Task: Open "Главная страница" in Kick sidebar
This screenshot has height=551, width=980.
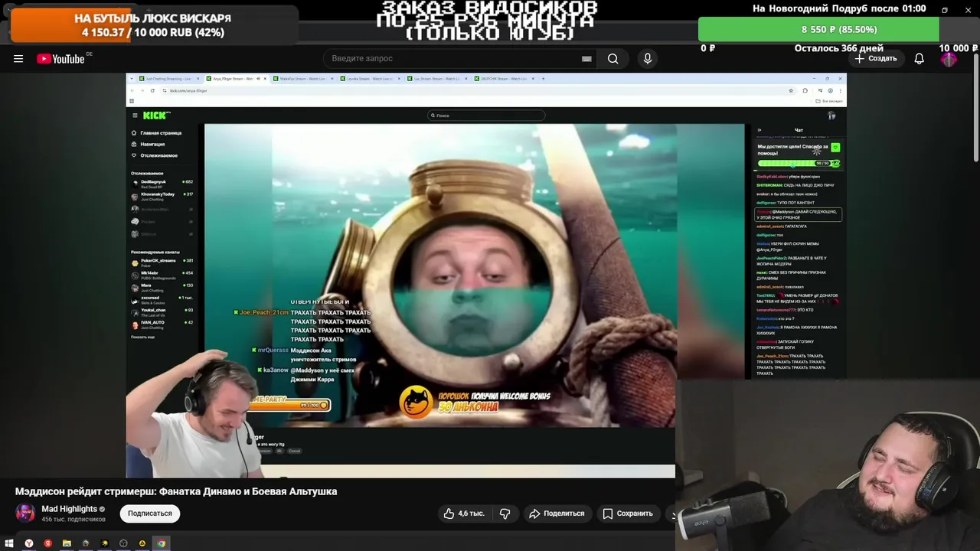Action: [156, 133]
